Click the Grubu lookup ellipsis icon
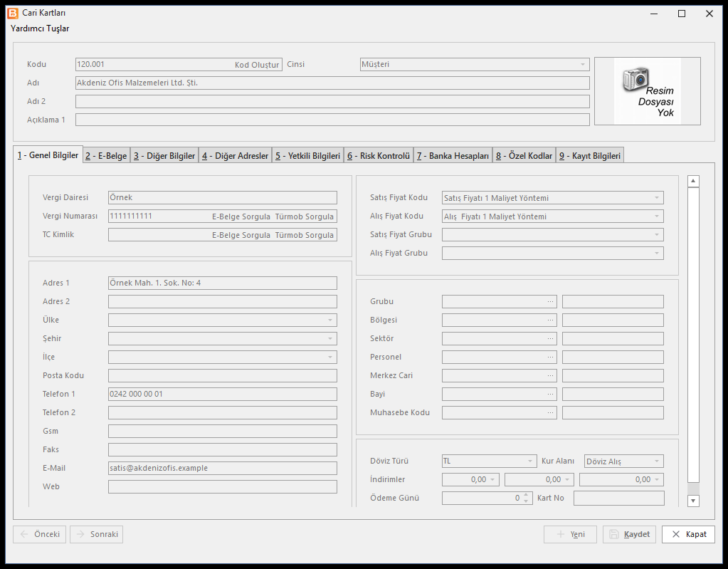The image size is (728, 569). click(x=550, y=301)
